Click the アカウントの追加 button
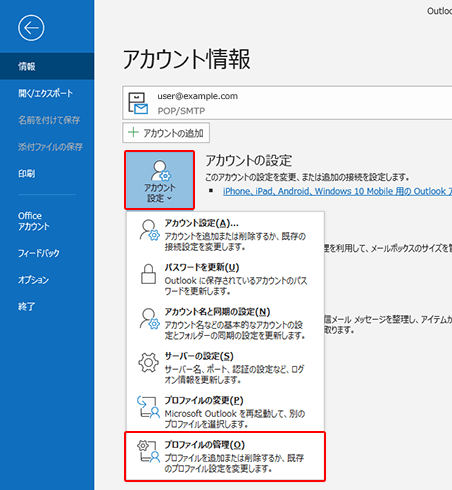 (166, 133)
